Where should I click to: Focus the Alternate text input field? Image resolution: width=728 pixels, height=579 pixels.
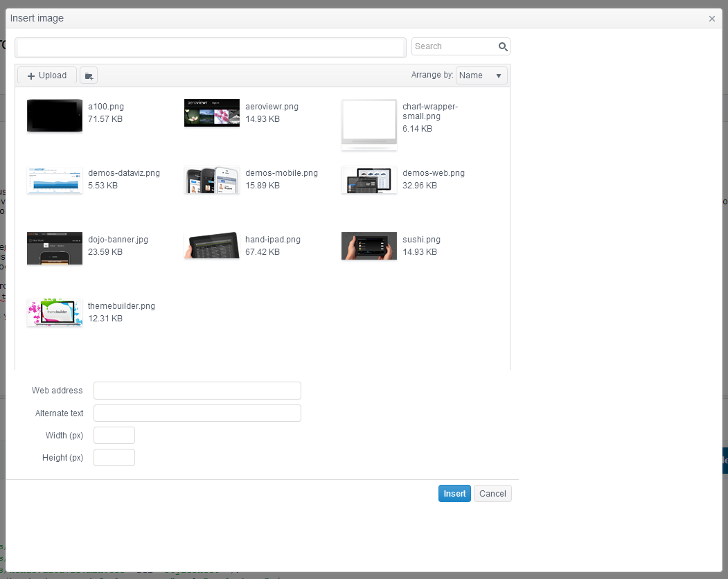tap(197, 413)
